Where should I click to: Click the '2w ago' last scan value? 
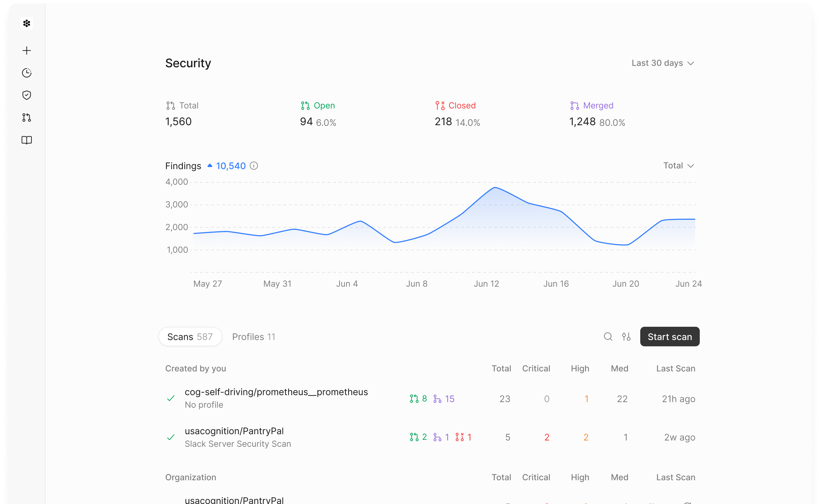680,437
